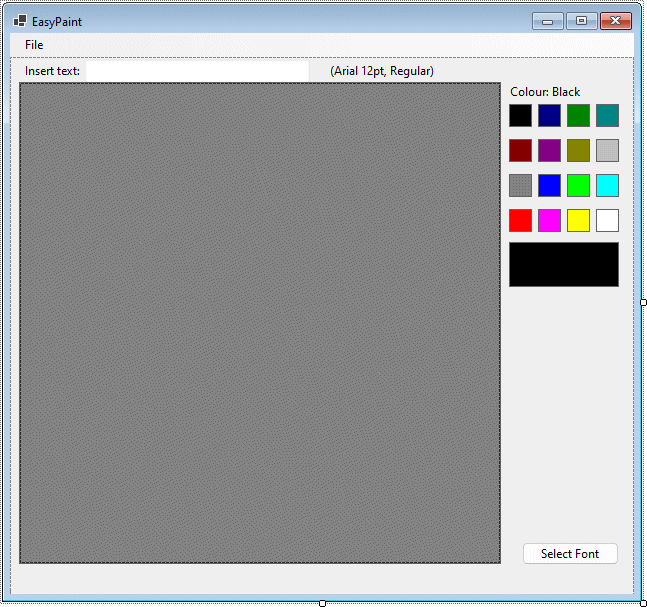Screen dimensions: 647x607
Task: Click inside the gray drawing canvas
Action: pos(260,323)
